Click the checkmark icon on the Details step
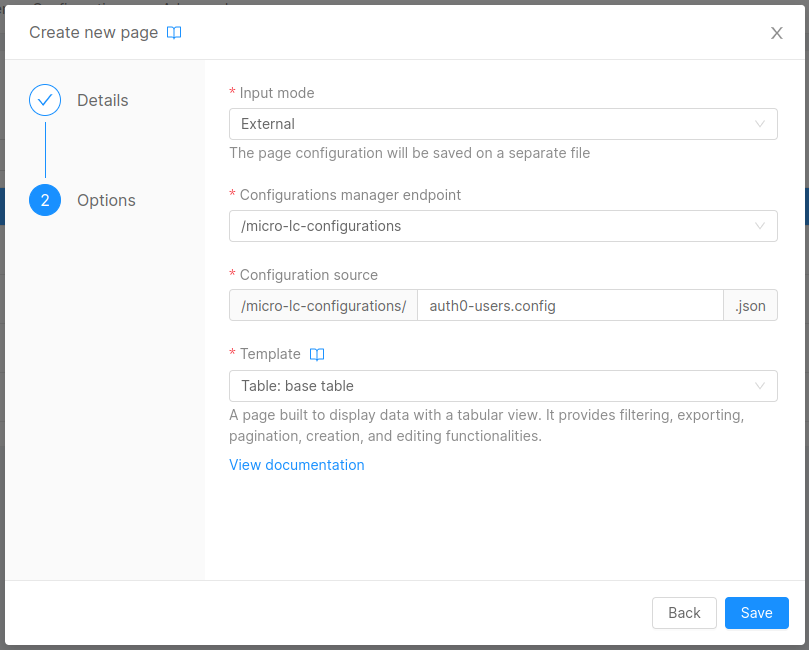This screenshot has height=650, width=809. coord(44,100)
